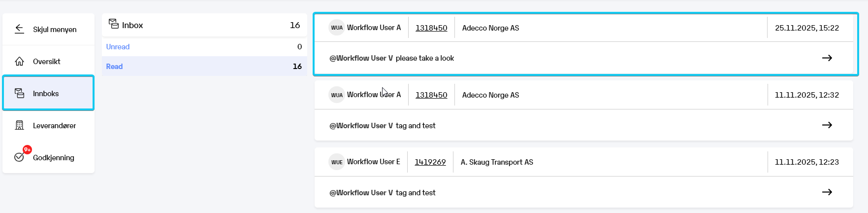Open invoice link 1318450 in the first message

click(431, 28)
